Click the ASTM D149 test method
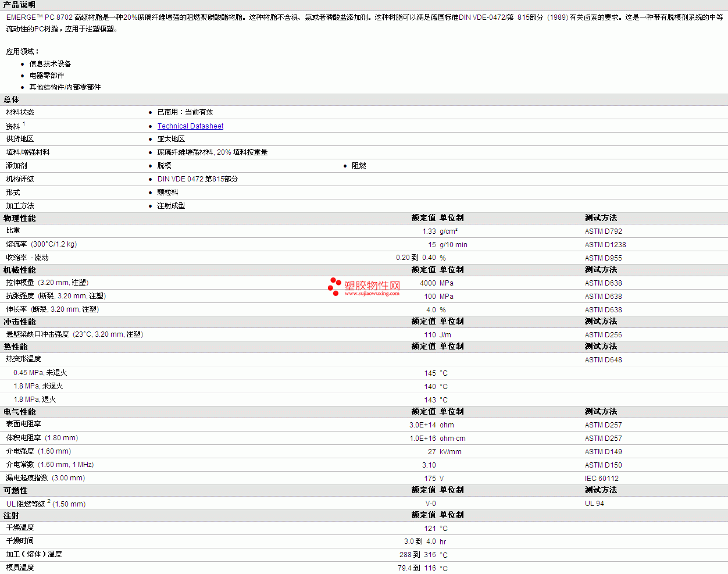Image resolution: width=728 pixels, height=574 pixels. pyautogui.click(x=603, y=452)
